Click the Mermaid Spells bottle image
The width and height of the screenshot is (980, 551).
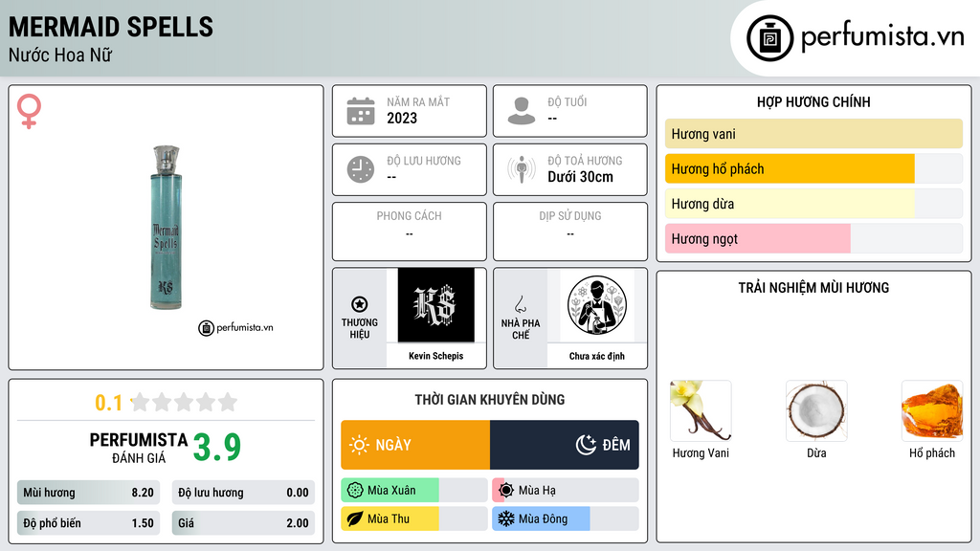click(x=167, y=228)
